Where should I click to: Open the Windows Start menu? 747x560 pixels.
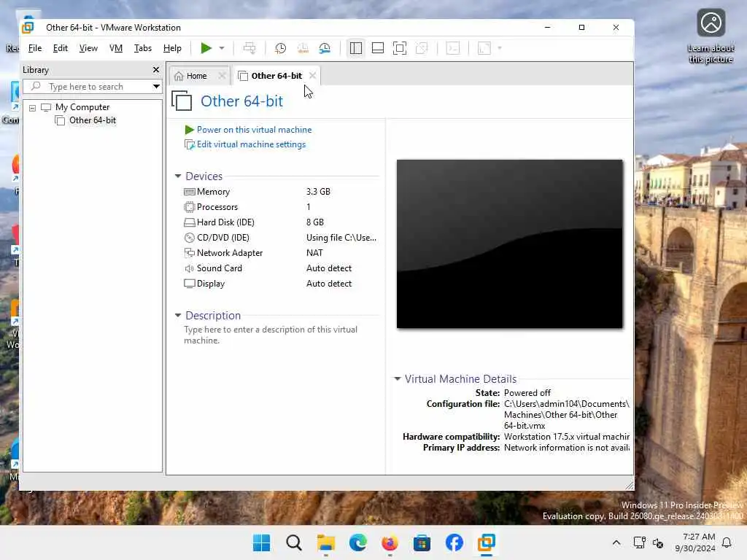(261, 542)
